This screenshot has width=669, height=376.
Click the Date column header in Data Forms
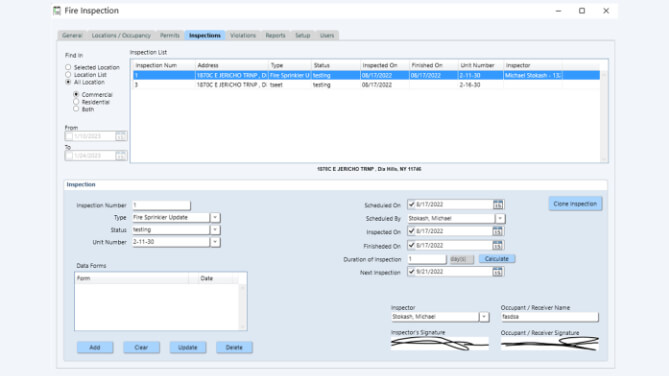pos(214,278)
